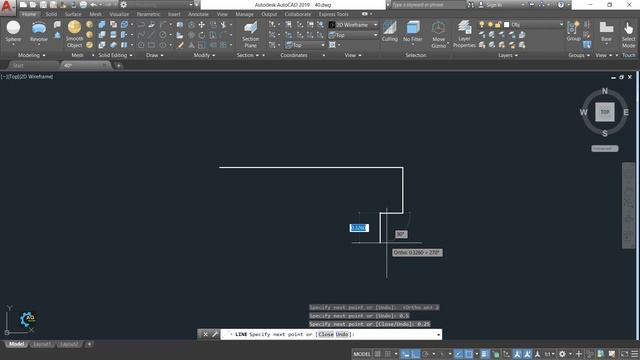This screenshot has height=360, width=640.
Task: Open the No Filter selection tool
Action: pyautogui.click(x=413, y=31)
